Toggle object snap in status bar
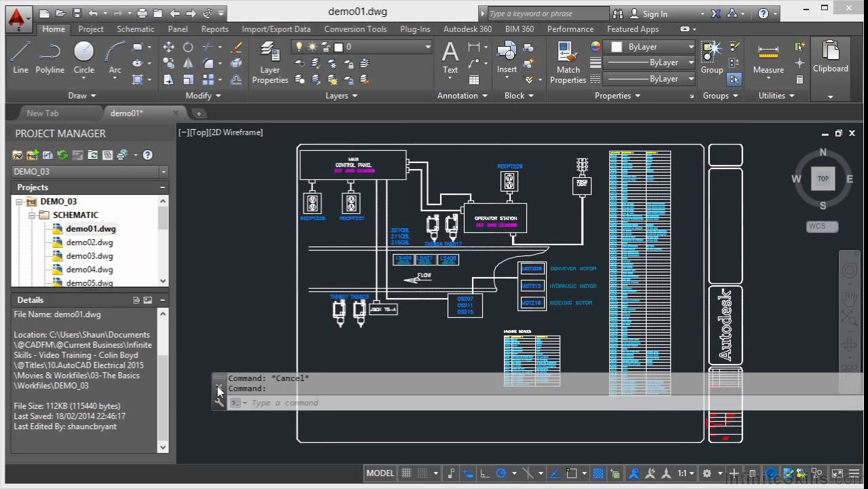 [572, 473]
